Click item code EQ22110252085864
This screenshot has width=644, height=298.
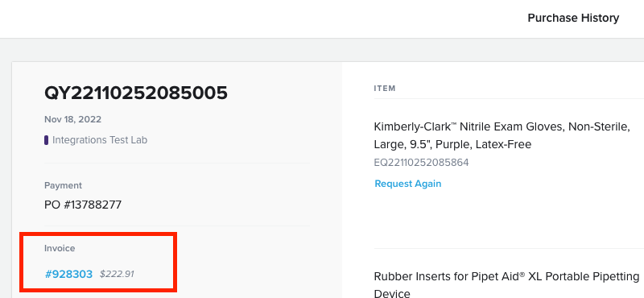(x=421, y=163)
